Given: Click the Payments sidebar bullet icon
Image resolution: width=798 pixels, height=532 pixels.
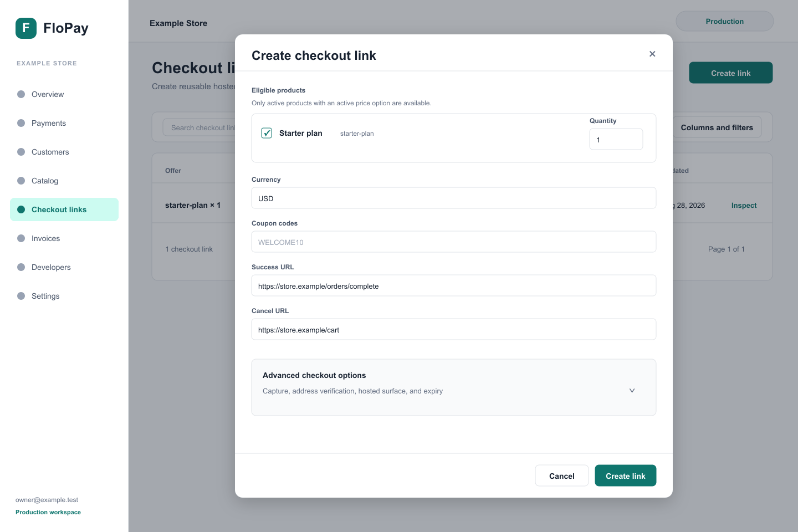Looking at the screenshot, I should coord(21,123).
